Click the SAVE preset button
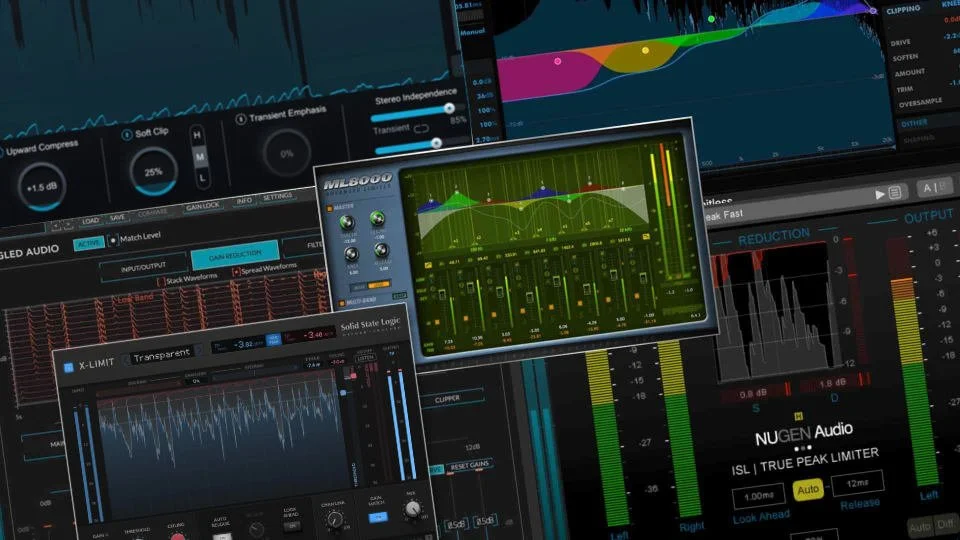 118,217
